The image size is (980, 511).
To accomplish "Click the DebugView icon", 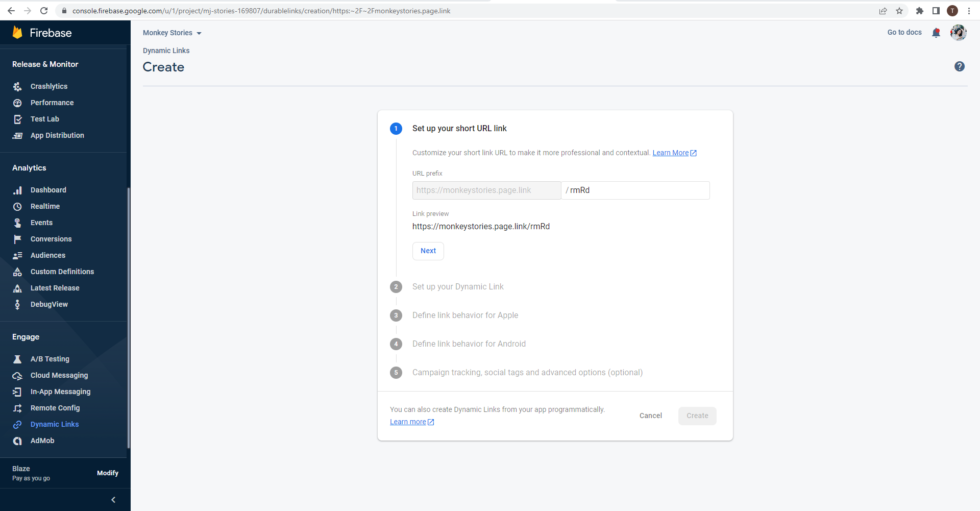I will click(x=17, y=304).
